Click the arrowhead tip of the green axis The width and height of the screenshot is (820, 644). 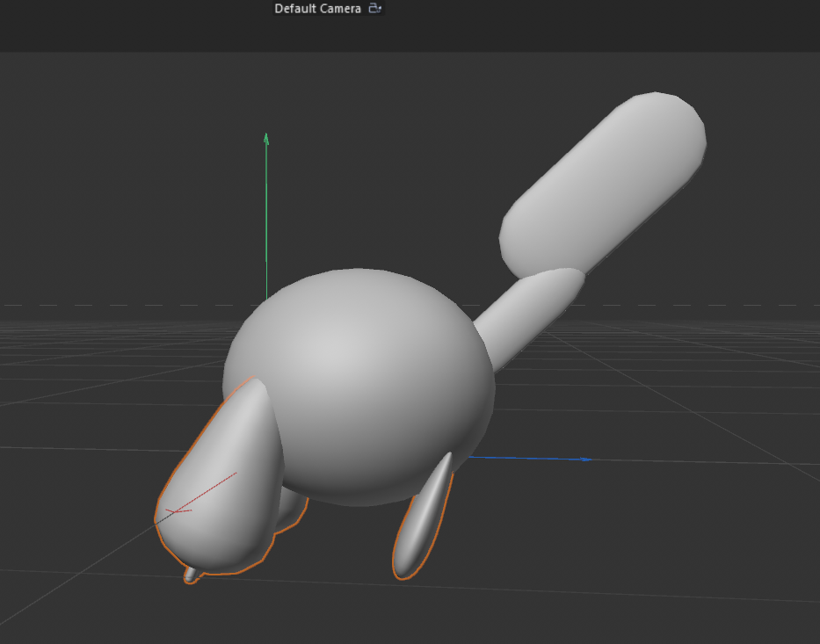click(x=265, y=139)
